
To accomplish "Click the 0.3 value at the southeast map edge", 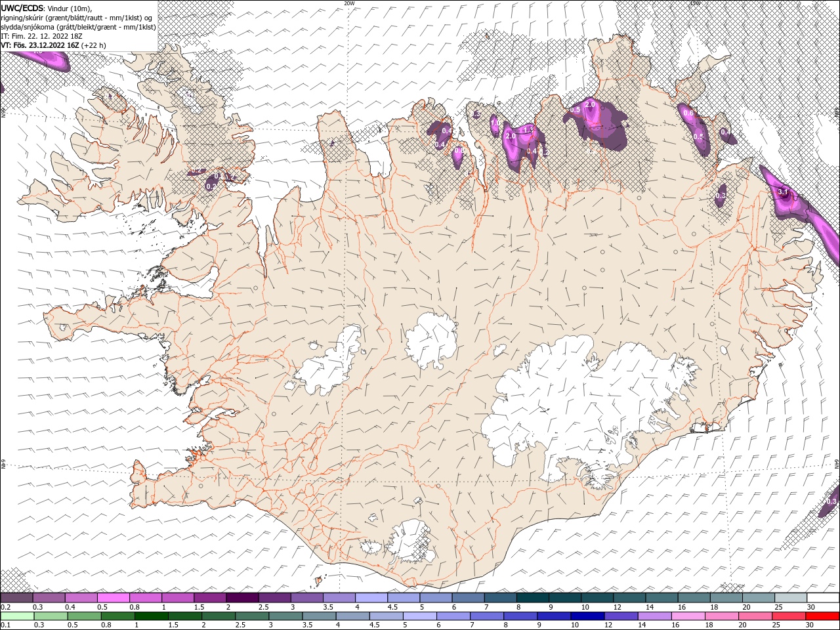I will (832, 501).
